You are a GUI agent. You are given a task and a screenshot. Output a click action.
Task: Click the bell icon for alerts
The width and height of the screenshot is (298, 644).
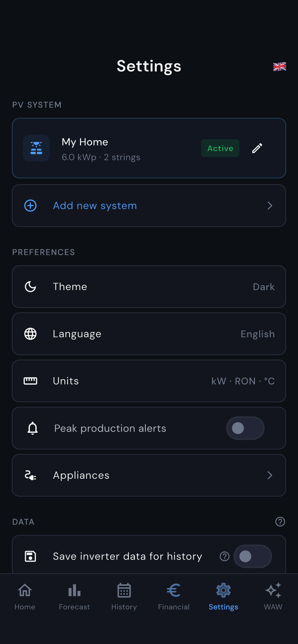[32, 428]
